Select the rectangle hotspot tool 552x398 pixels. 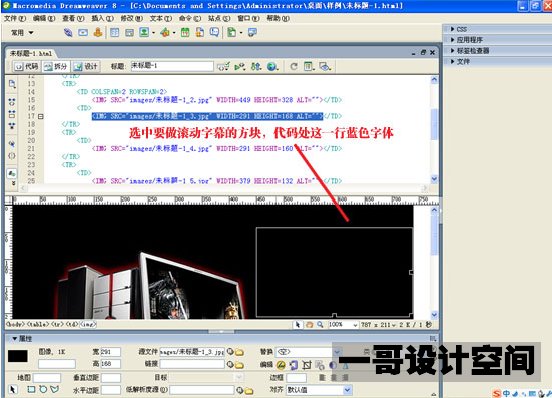(31, 389)
